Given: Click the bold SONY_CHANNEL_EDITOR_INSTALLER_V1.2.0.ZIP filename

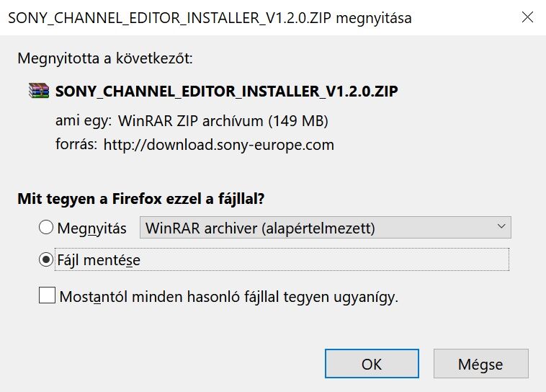Looking at the screenshot, I should click(227, 92).
